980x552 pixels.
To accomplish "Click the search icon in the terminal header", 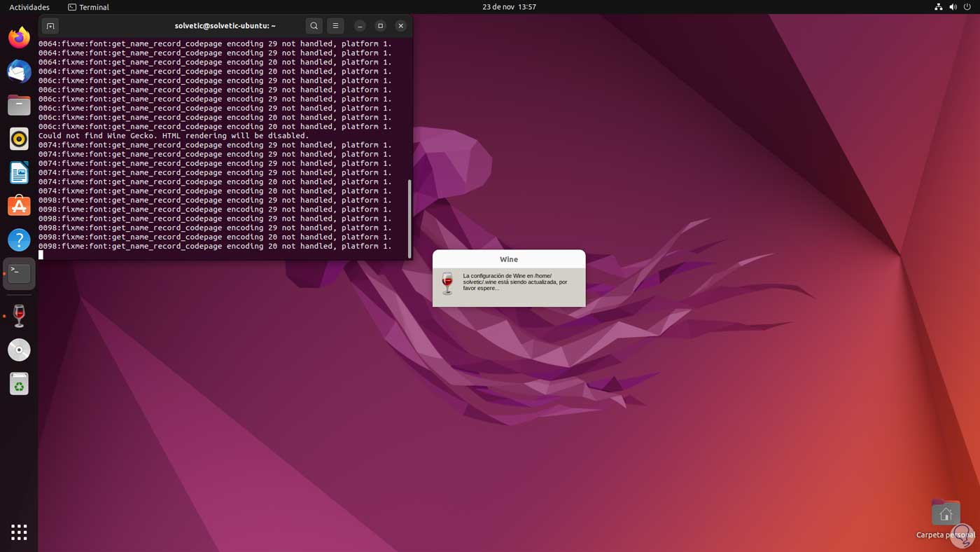I will point(314,26).
